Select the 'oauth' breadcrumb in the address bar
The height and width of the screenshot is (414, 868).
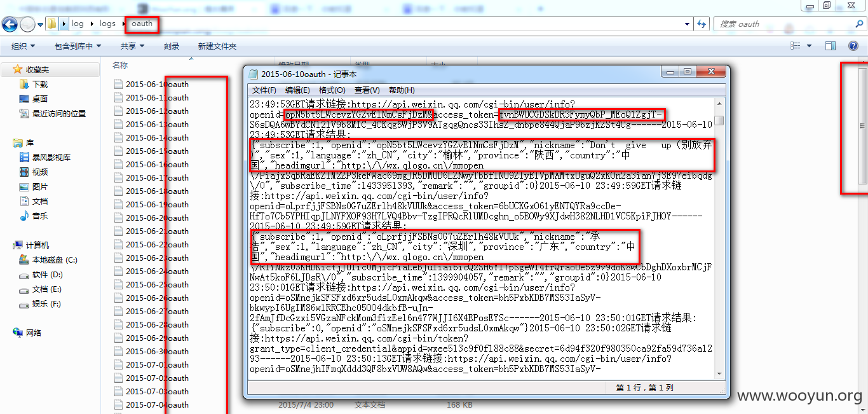pos(142,24)
